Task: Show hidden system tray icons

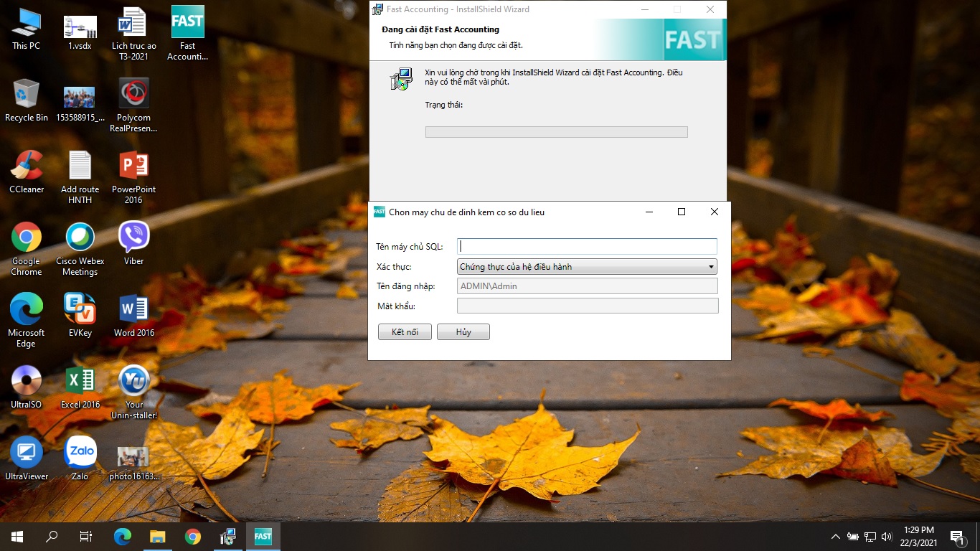Action: [835, 537]
